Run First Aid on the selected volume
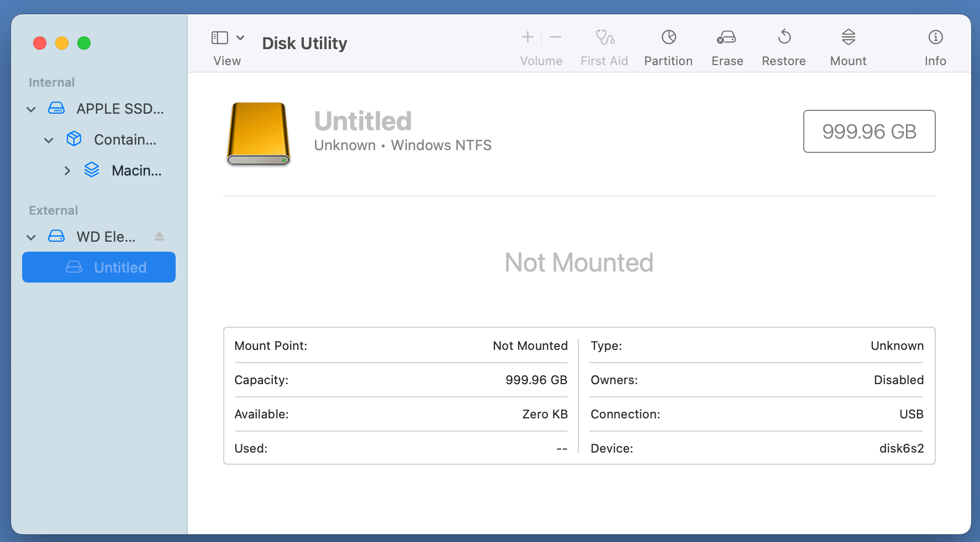 click(x=604, y=47)
